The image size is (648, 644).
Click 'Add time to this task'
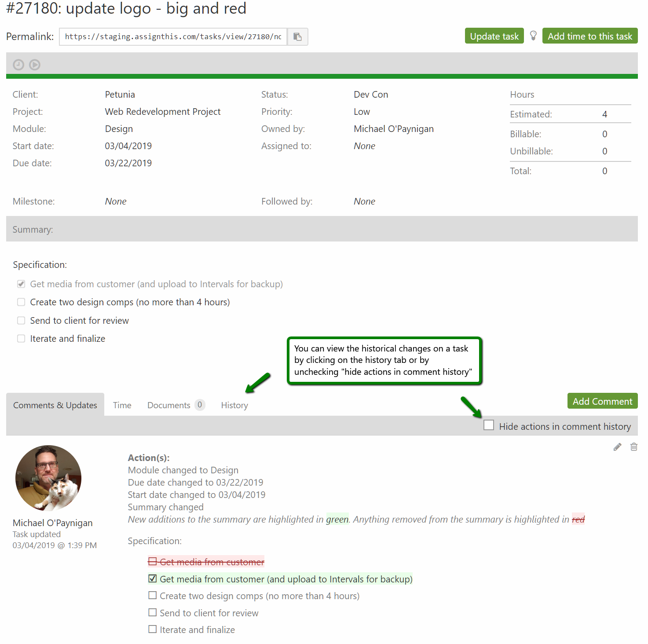(589, 36)
